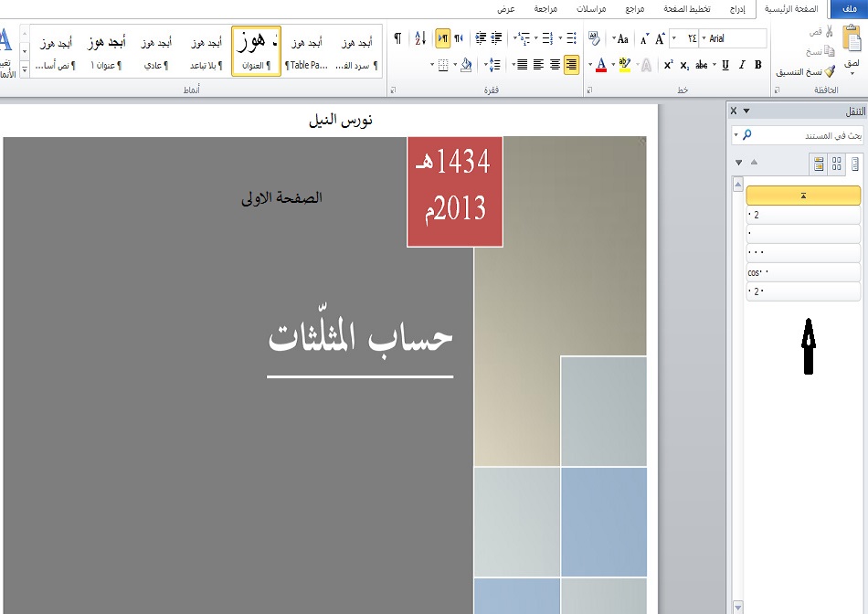
Task: Click the Sort icon in paragraph group
Action: 420,38
